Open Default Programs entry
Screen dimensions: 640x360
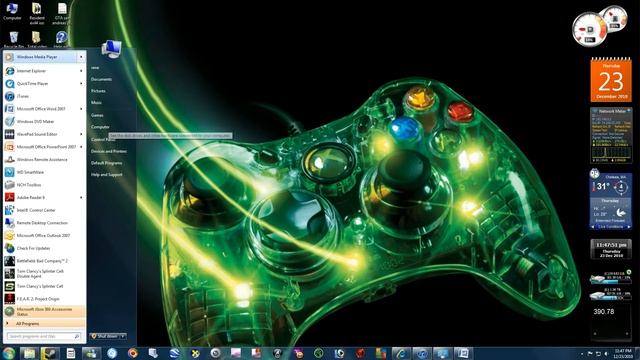coord(107,163)
